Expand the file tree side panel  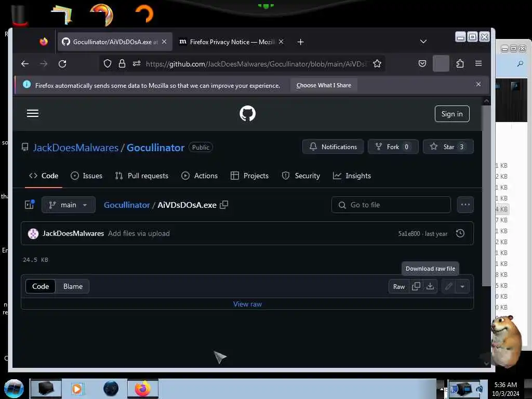[x=30, y=205]
